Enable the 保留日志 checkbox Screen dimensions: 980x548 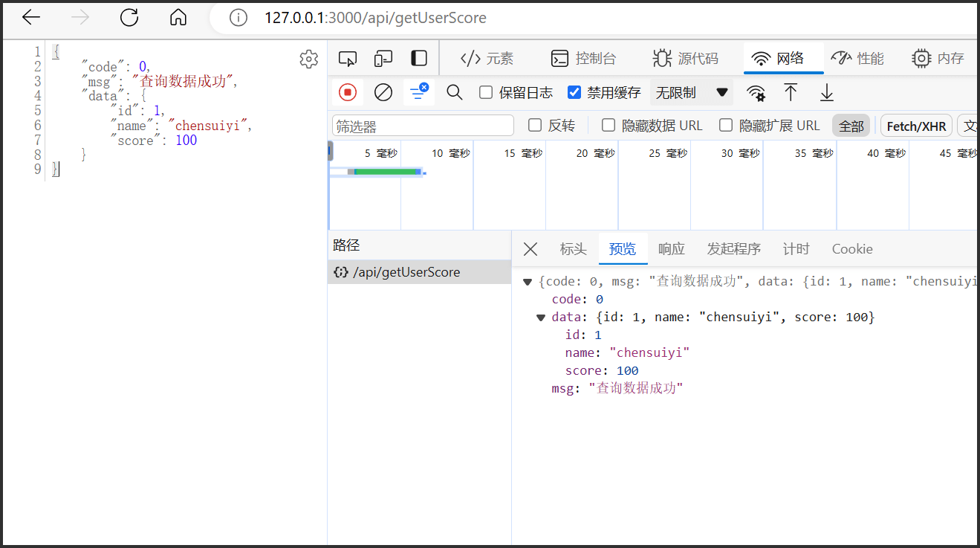tap(486, 92)
